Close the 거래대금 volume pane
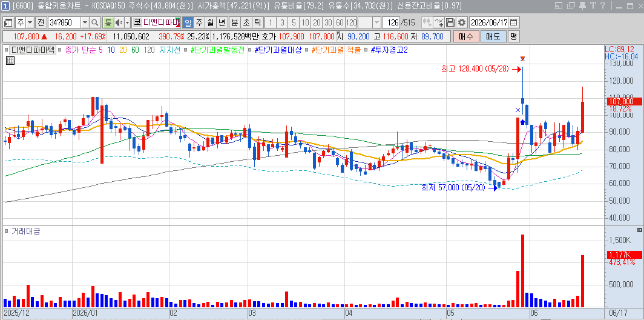The image size is (644, 320). pos(640,230)
